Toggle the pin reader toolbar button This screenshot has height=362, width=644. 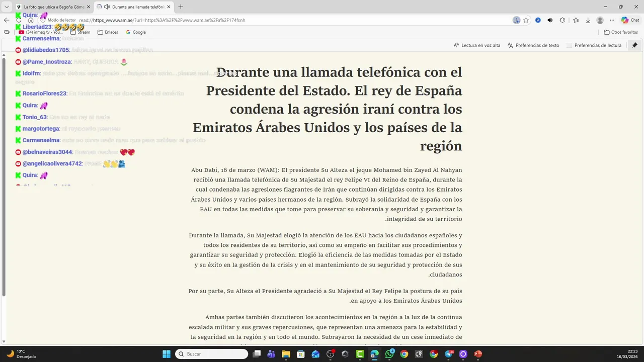634,45
